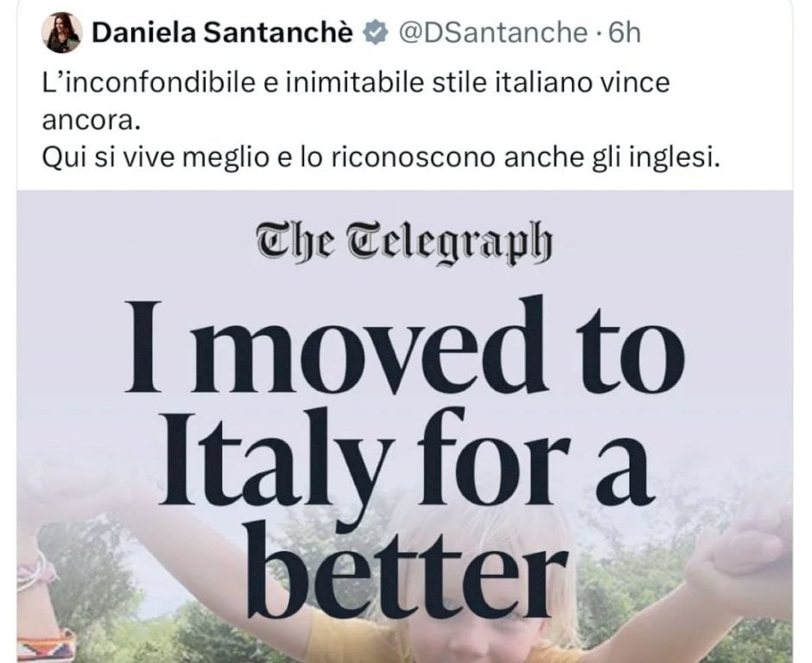
Task: Click the 6h post timestamp
Action: coord(625,34)
